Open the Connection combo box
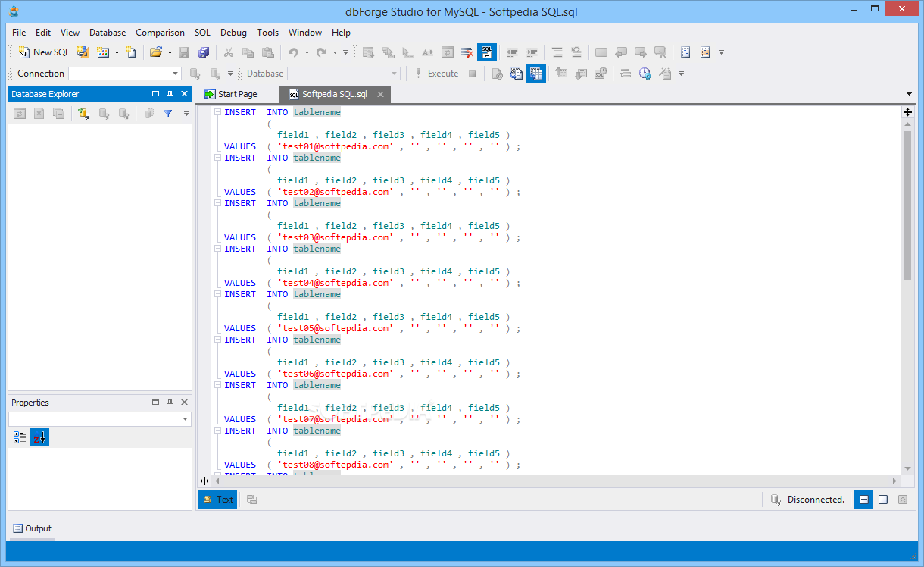The height and width of the screenshot is (567, 924). 125,74
